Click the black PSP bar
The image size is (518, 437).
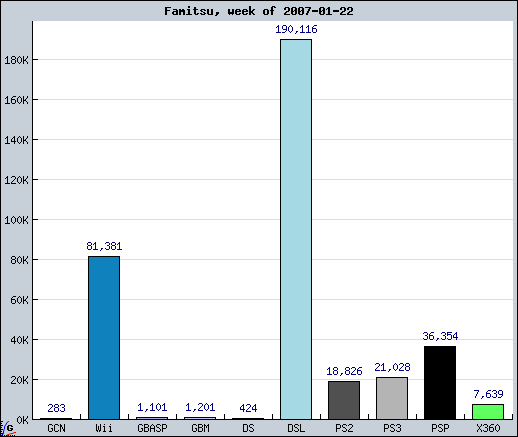click(440, 383)
